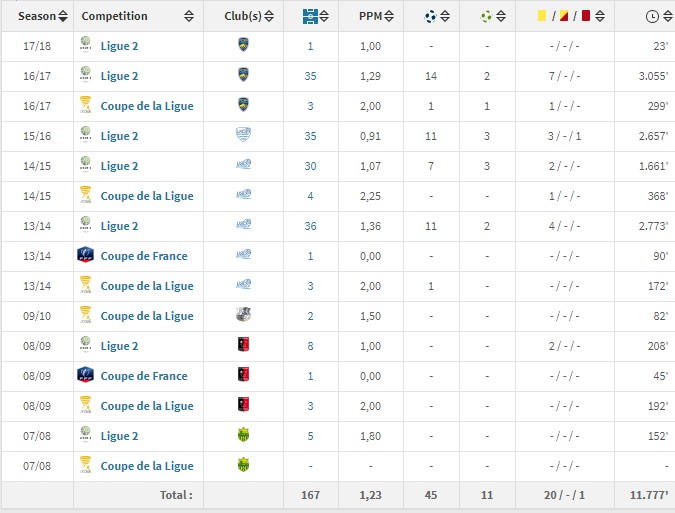Click yellow-green club crest in 07/08 Ligue 2 row
675x513 pixels.
243,435
